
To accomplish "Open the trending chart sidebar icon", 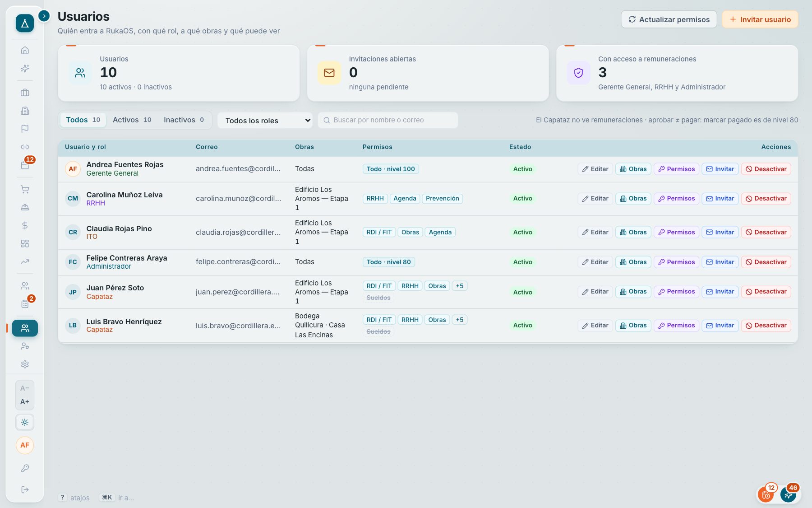I will (x=25, y=261).
